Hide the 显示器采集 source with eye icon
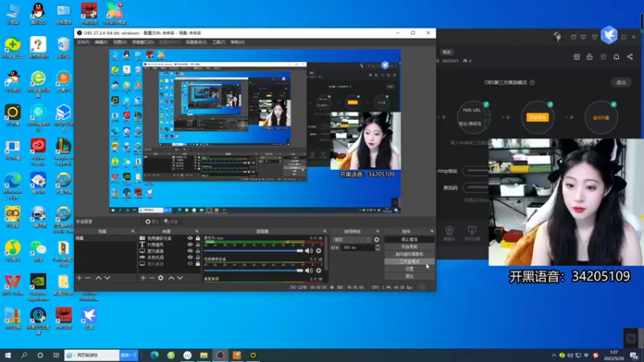Viewport: 644px width, 362px height. coord(191,250)
